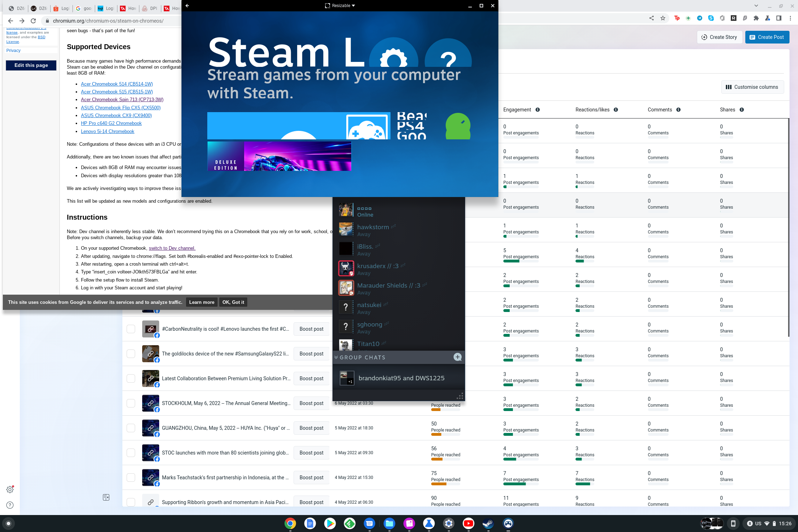Image resolution: width=798 pixels, height=532 pixels.
Task: Check the #CarbonNeutrality post checkbox
Action: pos(131,329)
